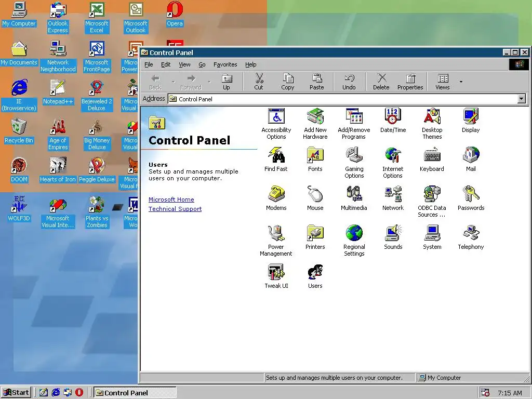Click Control Panel taskbar button
The height and width of the screenshot is (399, 532).
pos(135,393)
